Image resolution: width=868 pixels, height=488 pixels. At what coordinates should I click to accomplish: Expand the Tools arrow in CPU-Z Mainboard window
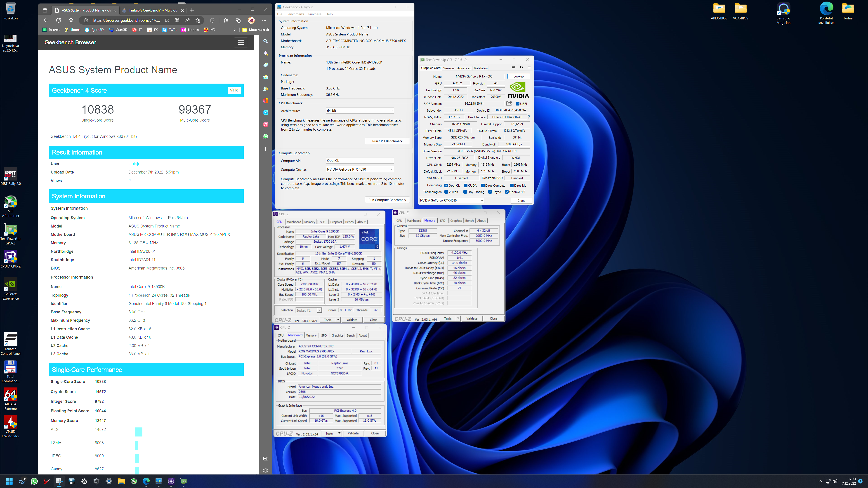[x=339, y=433]
